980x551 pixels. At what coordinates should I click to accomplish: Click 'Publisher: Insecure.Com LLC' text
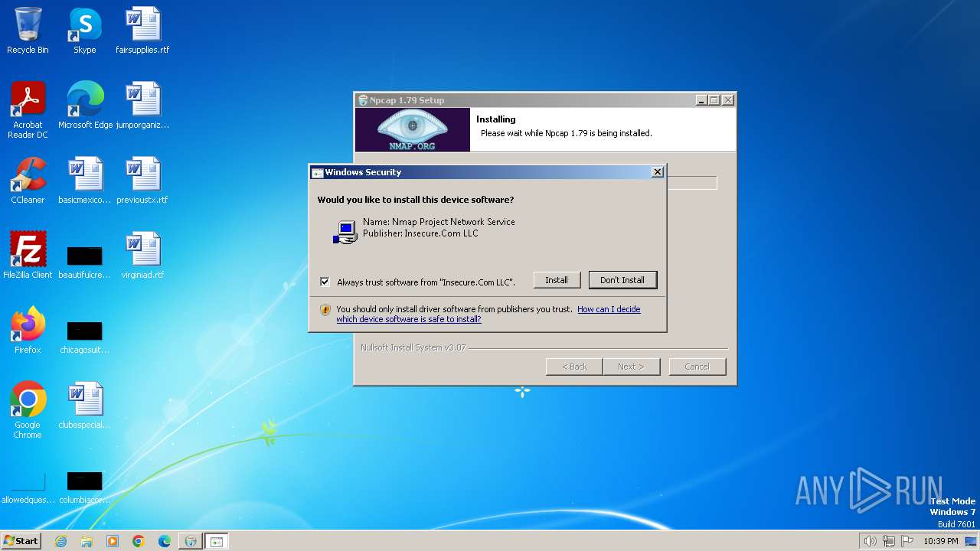click(420, 233)
